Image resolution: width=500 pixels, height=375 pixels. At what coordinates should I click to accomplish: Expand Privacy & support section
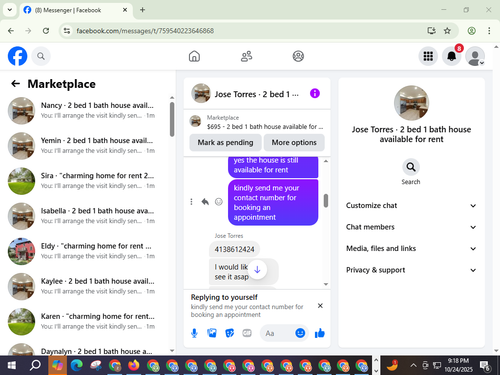(411, 270)
